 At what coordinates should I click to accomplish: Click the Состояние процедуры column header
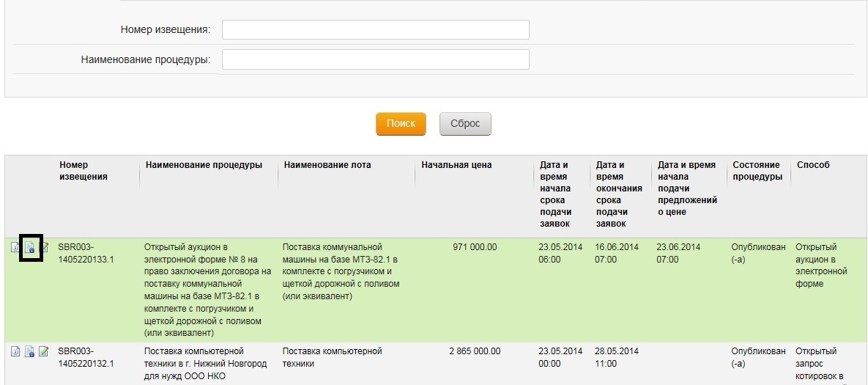click(756, 171)
